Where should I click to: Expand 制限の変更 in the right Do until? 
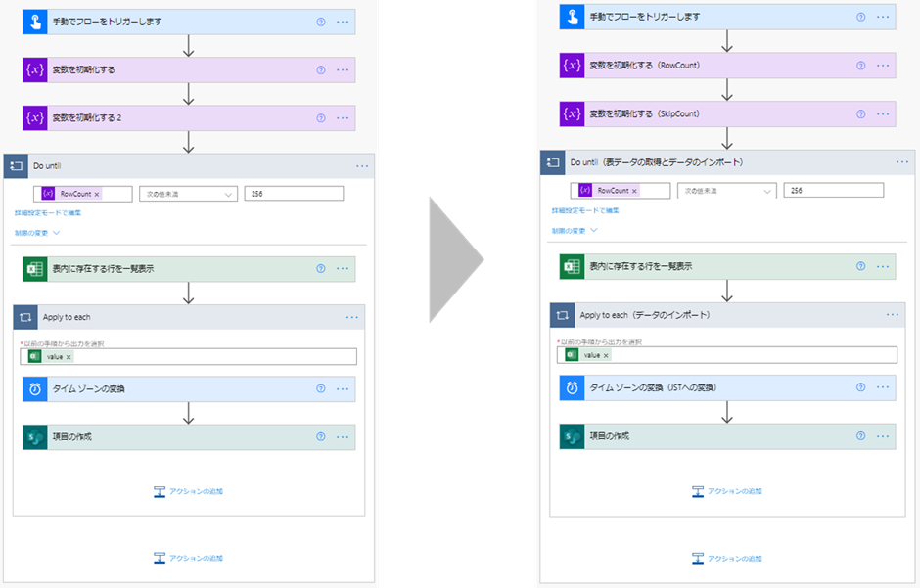(575, 231)
